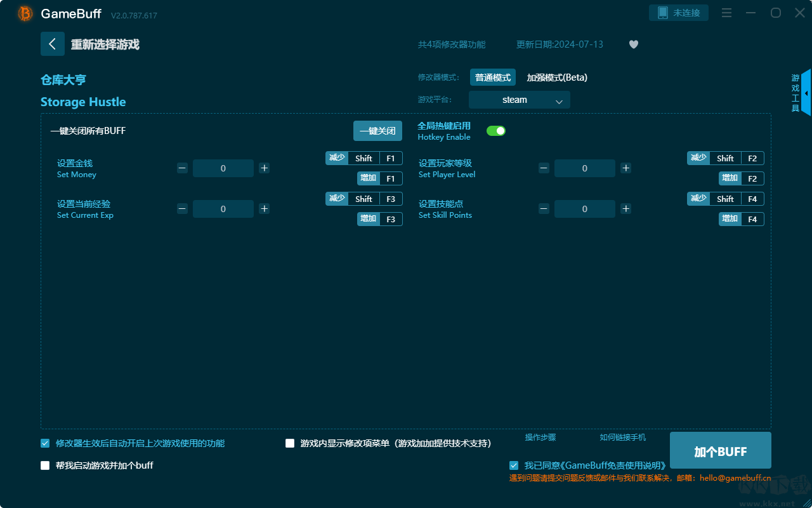The height and width of the screenshot is (508, 812).
Task: Click the Shift F4 decrease hotkey for skill points
Action: coord(726,199)
